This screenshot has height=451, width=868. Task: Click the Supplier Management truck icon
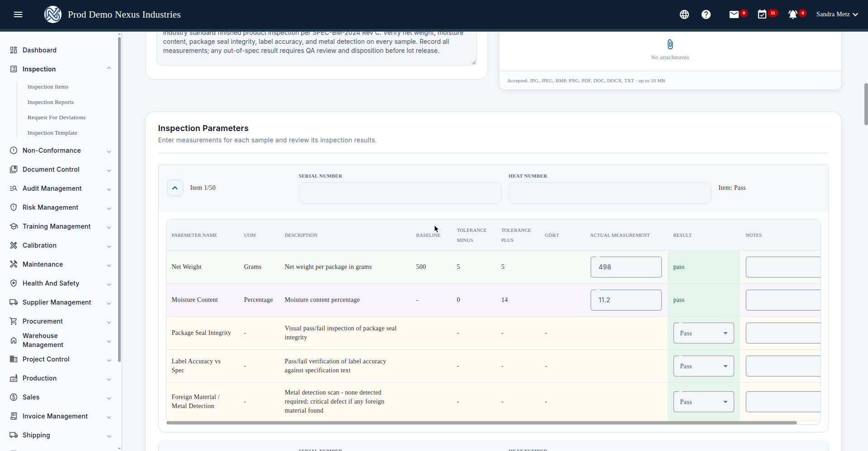pos(14,302)
